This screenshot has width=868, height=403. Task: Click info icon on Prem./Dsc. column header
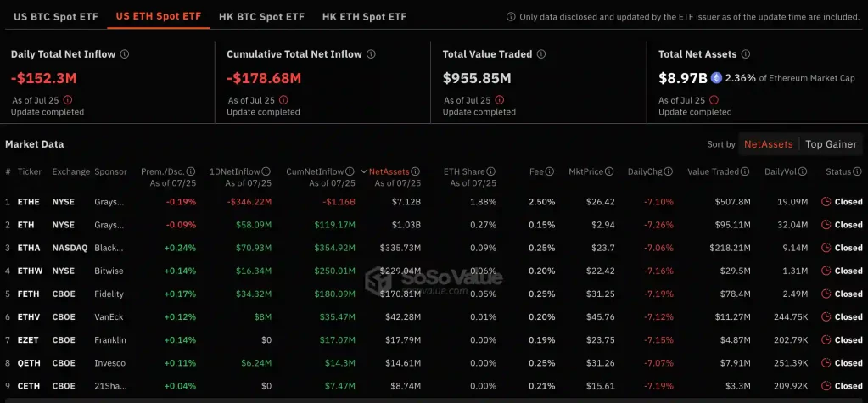coord(191,171)
